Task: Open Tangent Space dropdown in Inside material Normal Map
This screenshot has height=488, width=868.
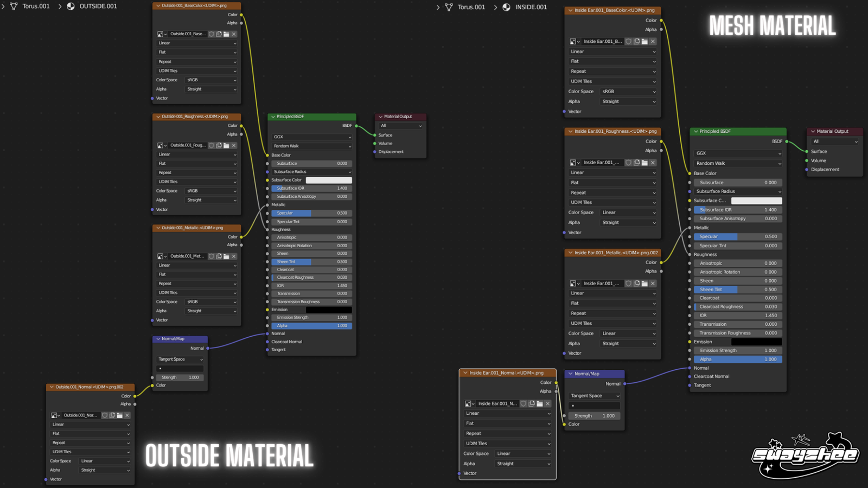Action: (x=594, y=396)
